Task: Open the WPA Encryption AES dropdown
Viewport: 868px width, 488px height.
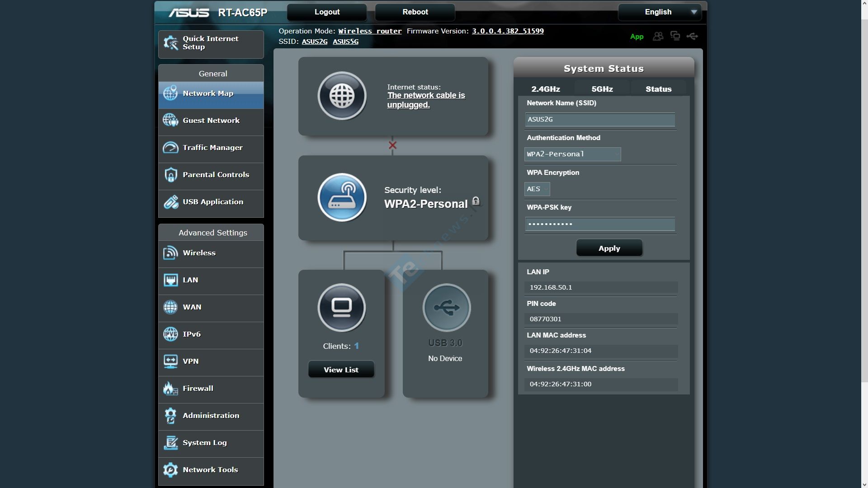Action: [x=537, y=189]
